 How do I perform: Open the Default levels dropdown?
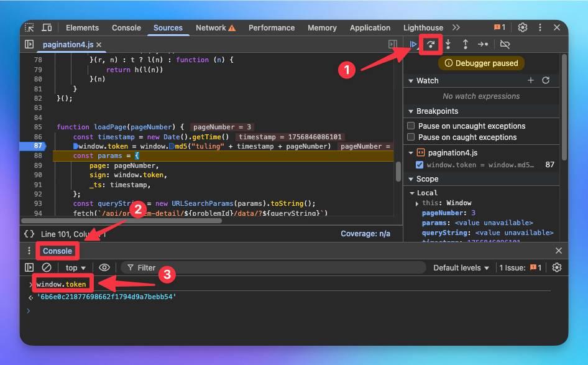point(461,268)
